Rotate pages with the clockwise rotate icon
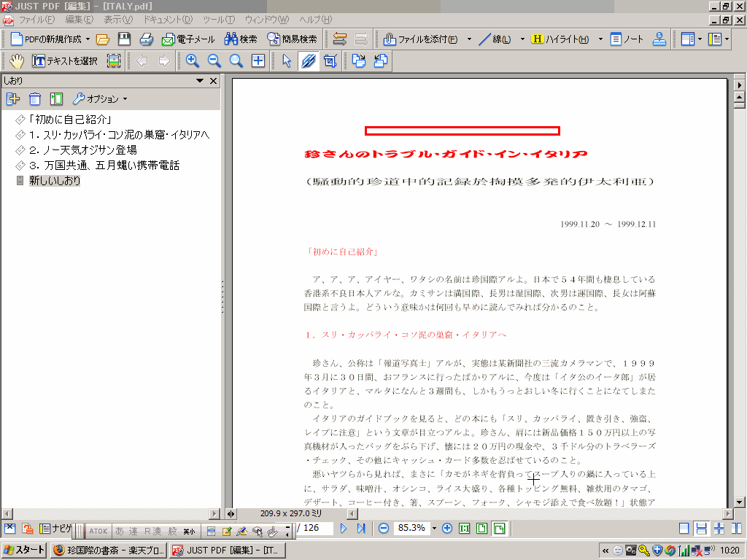Viewport: 747px width, 560px height. 359,61
